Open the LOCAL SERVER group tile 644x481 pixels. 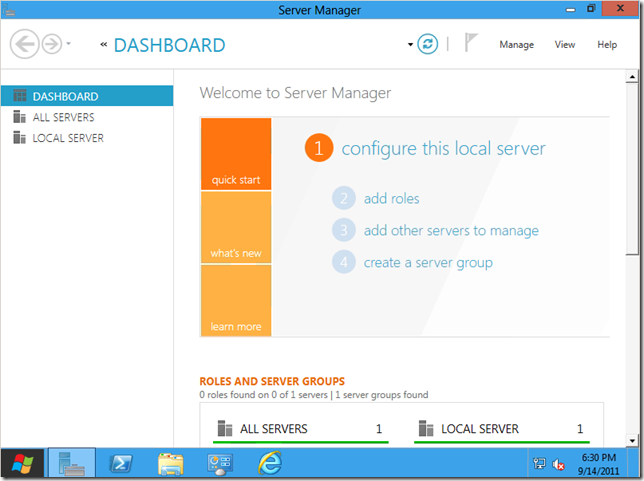pos(502,429)
